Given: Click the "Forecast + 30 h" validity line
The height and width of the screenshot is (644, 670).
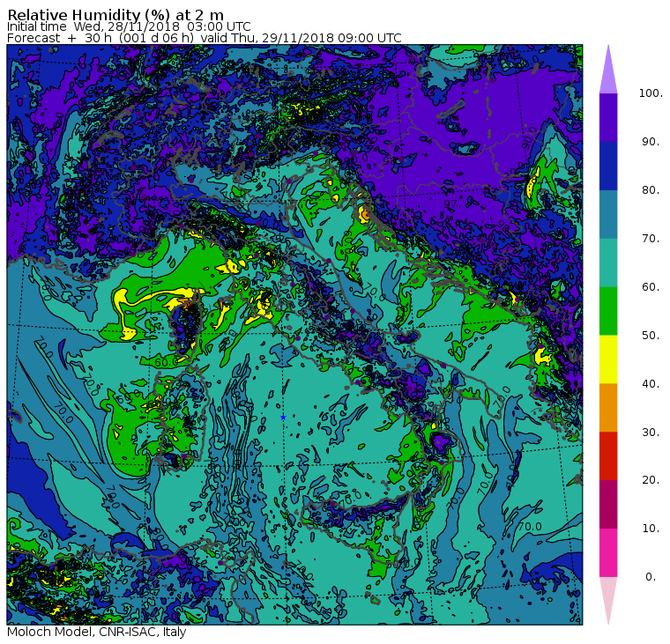Looking at the screenshot, I should pos(205,38).
